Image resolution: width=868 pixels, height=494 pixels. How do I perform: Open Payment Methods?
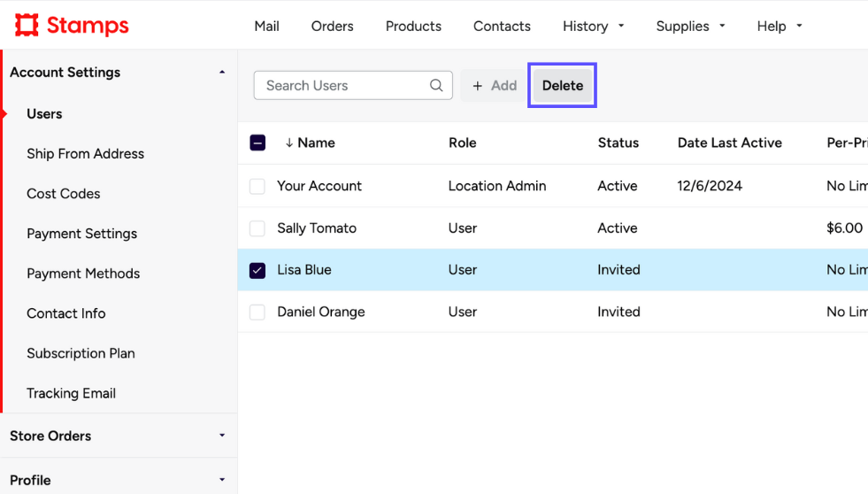coord(83,274)
